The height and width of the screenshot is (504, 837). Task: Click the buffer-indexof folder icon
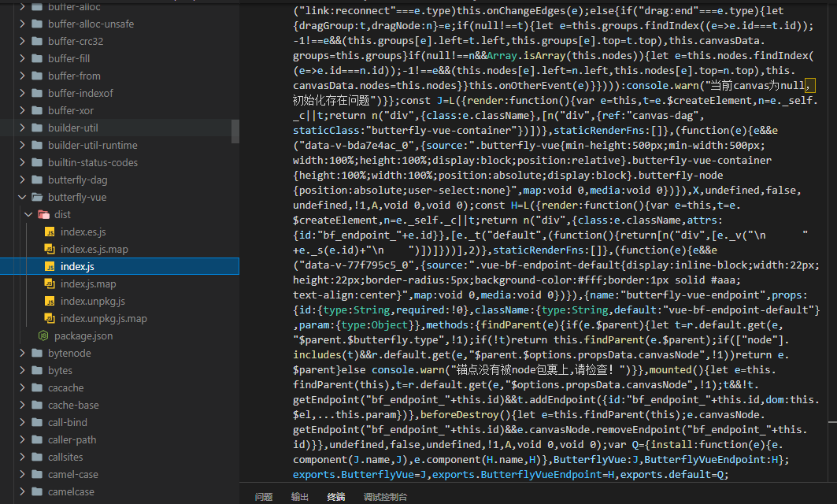37,93
